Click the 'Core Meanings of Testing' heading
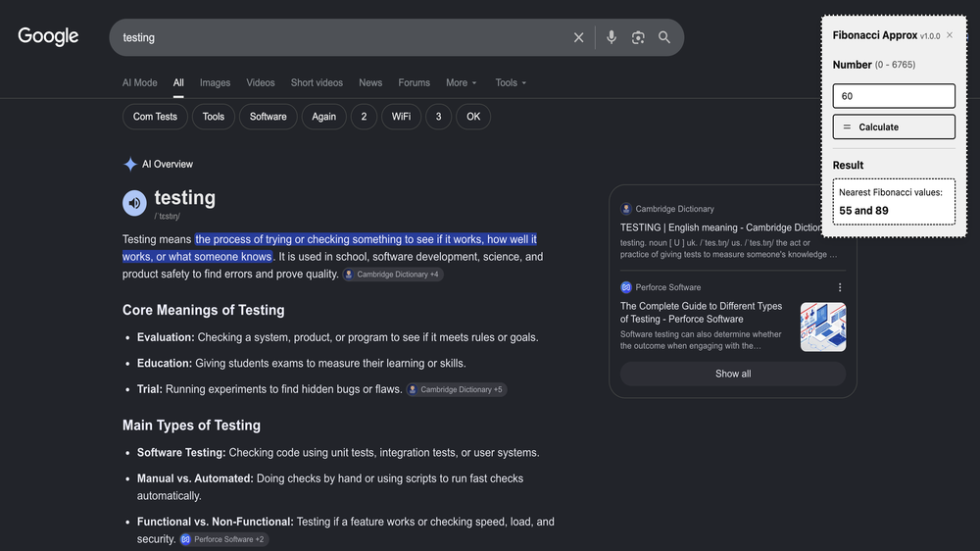Viewport: 980px width, 551px height. point(203,310)
